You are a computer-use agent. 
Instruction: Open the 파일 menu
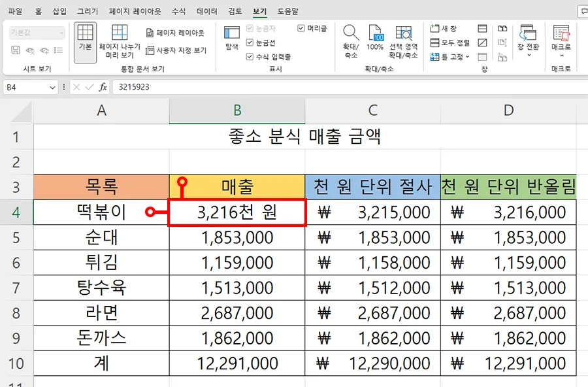pyautogui.click(x=14, y=10)
